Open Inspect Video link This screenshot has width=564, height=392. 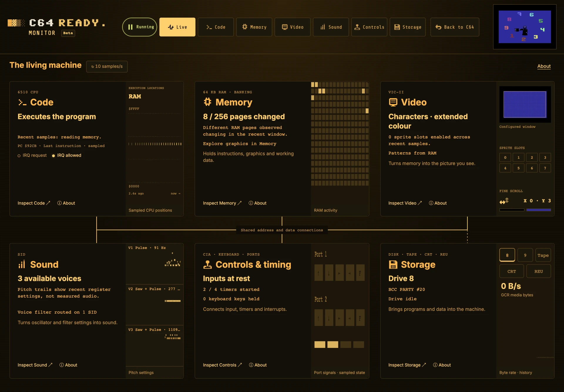tap(405, 203)
